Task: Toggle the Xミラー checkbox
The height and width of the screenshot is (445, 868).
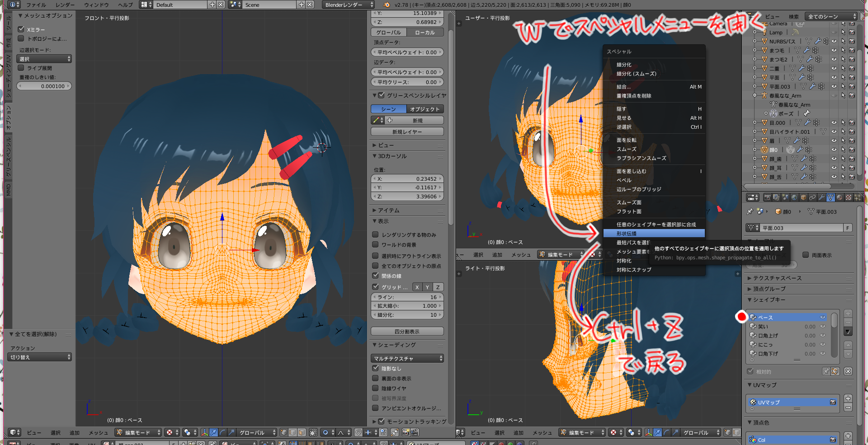Action: coord(21,29)
